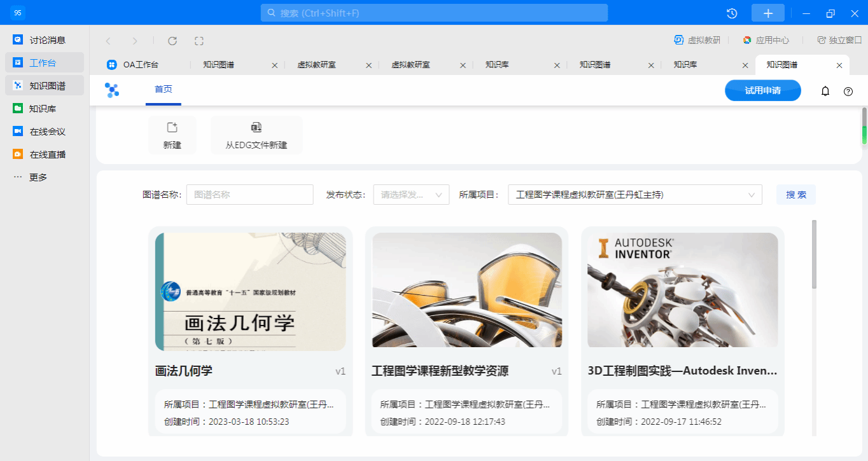
Task: Click the 搜索 button
Action: (795, 195)
